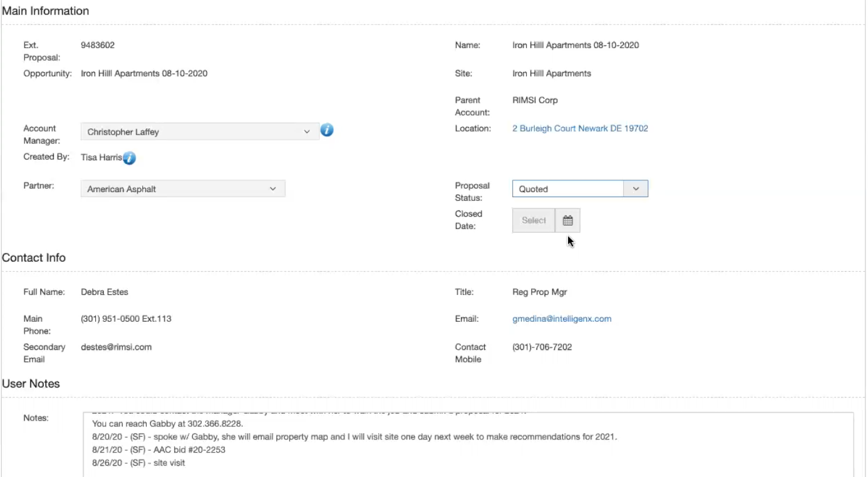Click the Debra Estes full name value
Screen dimensions: 868x477
point(105,292)
